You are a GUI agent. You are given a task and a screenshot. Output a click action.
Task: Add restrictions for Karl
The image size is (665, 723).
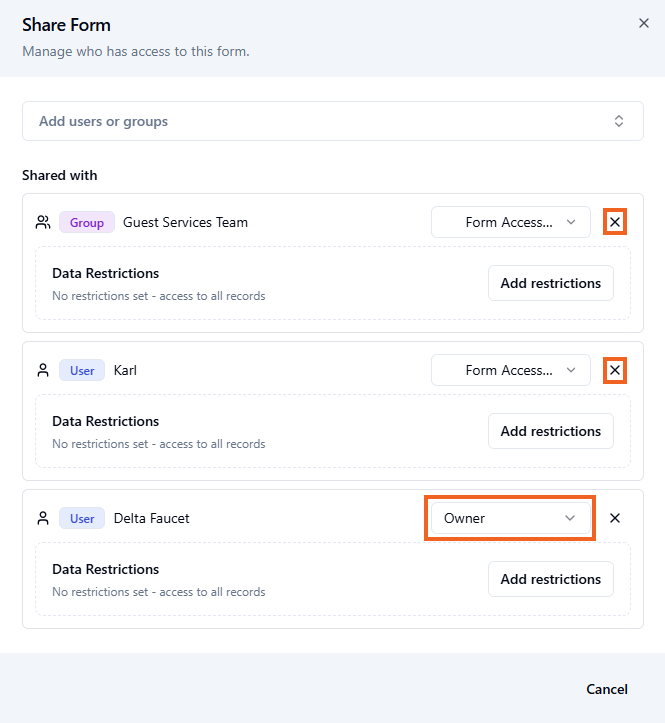point(550,431)
